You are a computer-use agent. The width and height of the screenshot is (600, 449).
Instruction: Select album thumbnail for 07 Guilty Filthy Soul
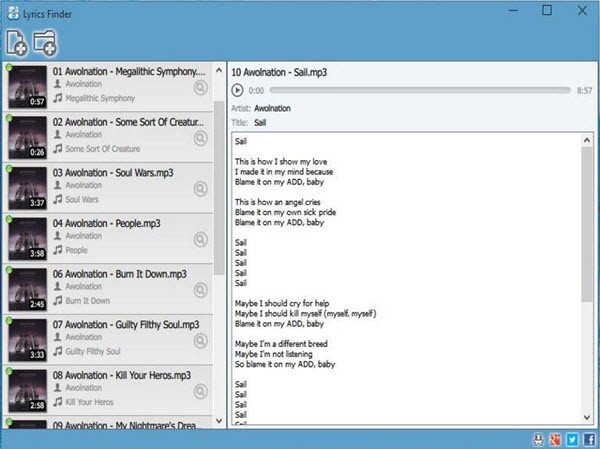click(x=28, y=340)
